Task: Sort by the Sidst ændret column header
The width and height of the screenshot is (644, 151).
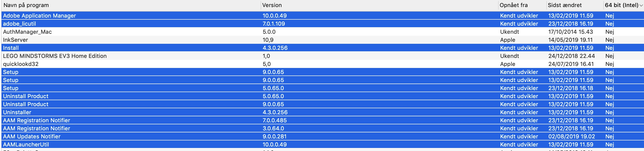Action: click(575, 5)
